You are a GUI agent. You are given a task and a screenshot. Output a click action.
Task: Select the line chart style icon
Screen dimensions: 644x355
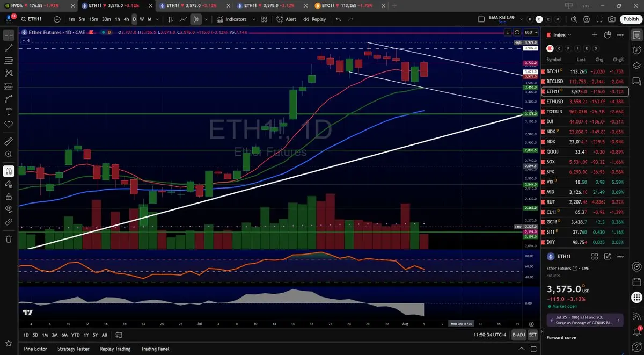coord(184,19)
